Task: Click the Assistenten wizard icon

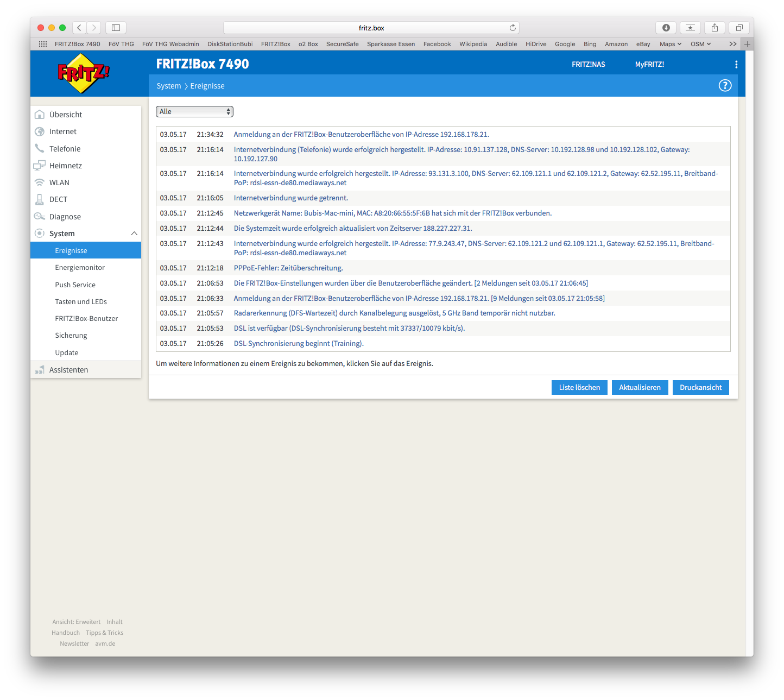Action: [40, 370]
